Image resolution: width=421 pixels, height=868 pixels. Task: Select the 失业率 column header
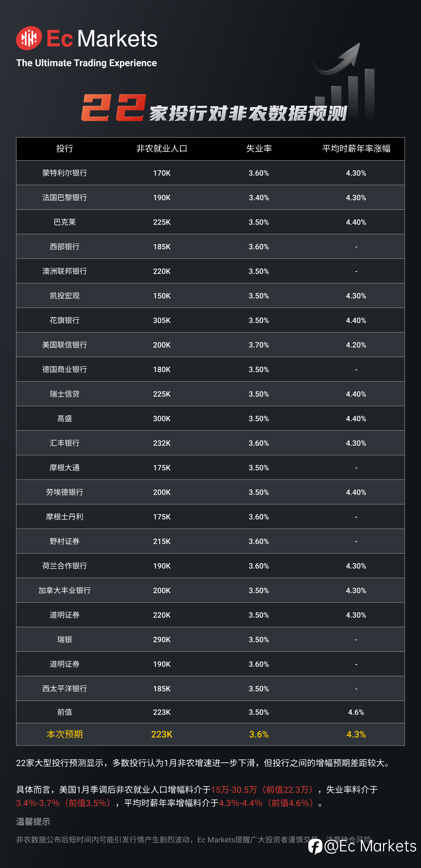click(259, 149)
